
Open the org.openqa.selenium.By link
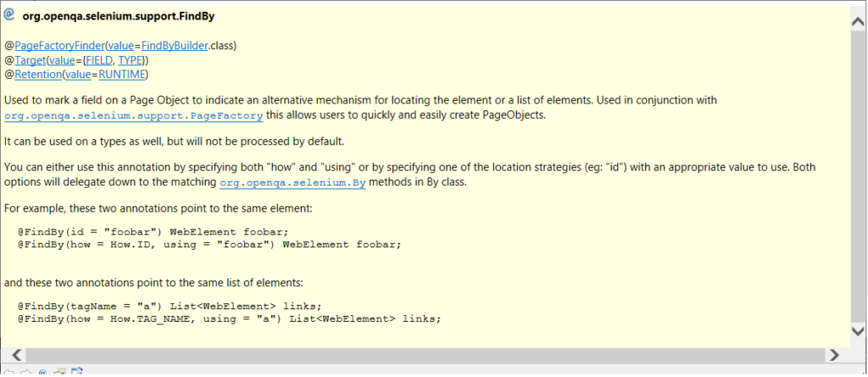292,182
